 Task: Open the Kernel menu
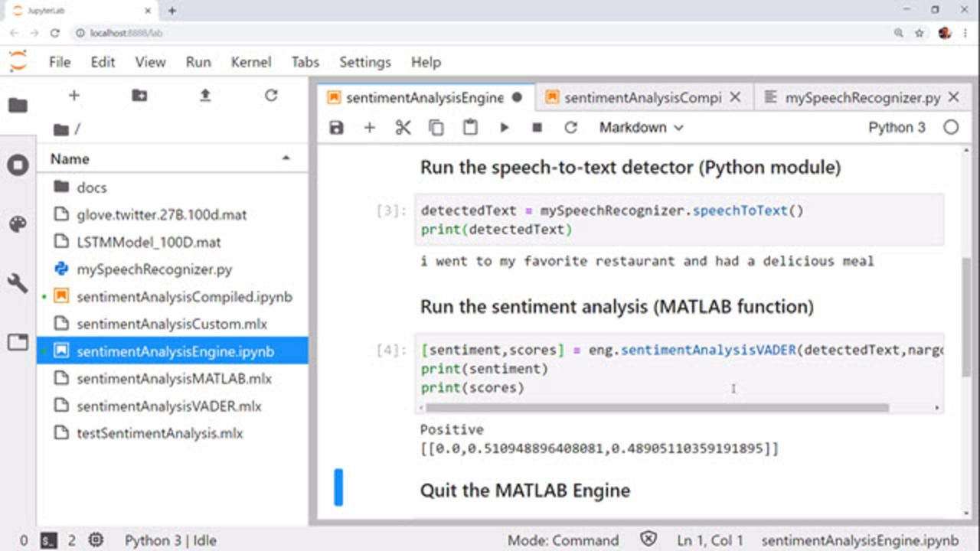[250, 63]
